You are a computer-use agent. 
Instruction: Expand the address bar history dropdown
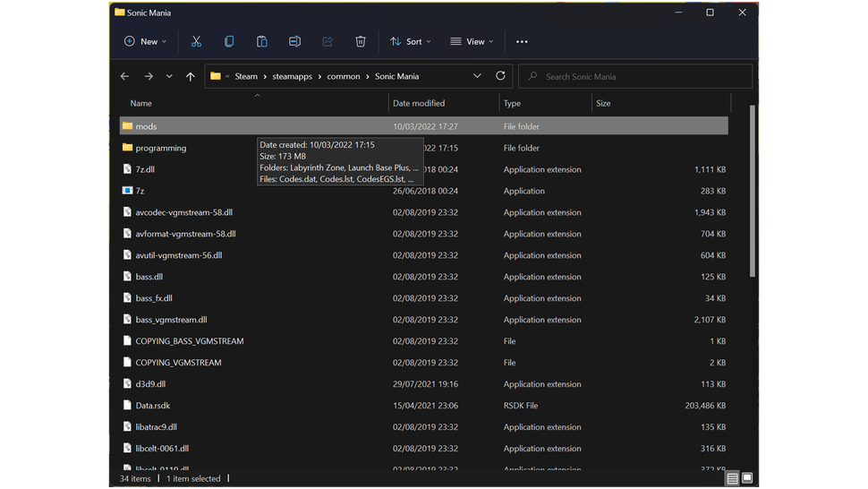click(x=477, y=76)
